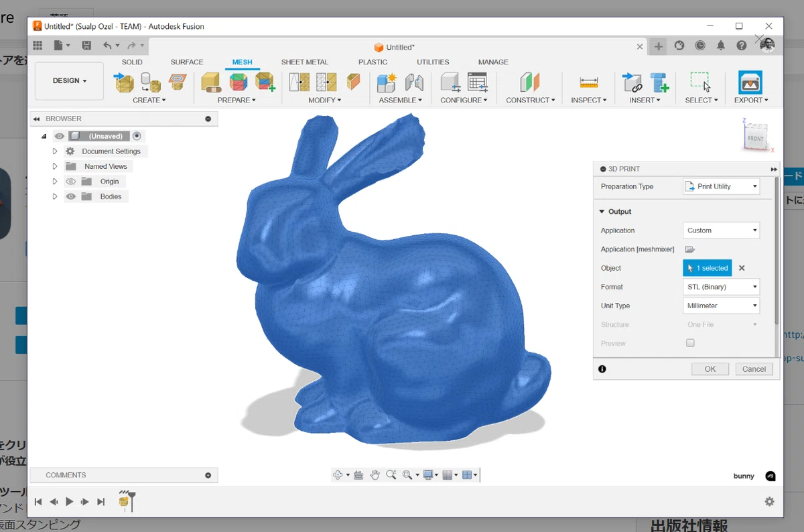Viewport: 804px width, 532px height.
Task: Show the hidden Origin folder
Action: 70,182
